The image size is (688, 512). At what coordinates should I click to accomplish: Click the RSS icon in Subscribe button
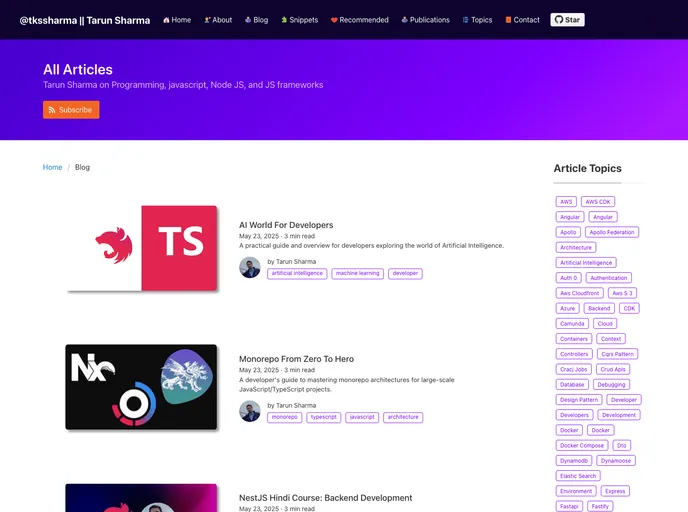(52, 110)
